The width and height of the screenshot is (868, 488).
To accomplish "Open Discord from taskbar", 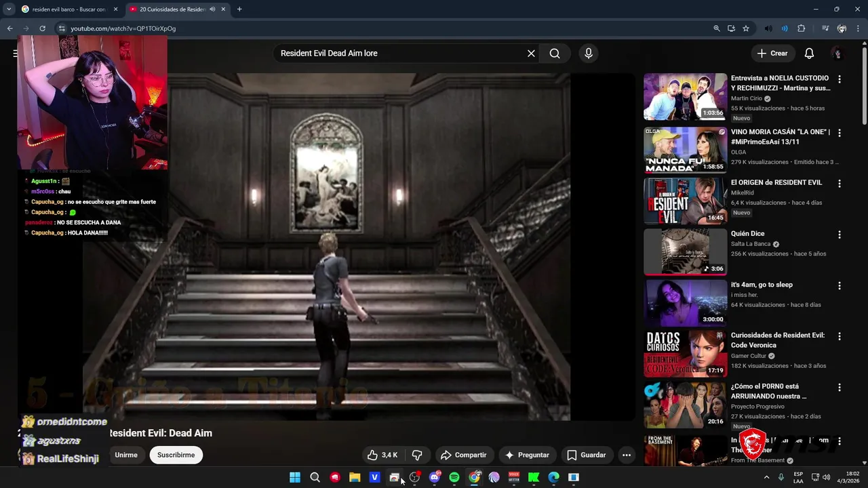I will coord(435,477).
